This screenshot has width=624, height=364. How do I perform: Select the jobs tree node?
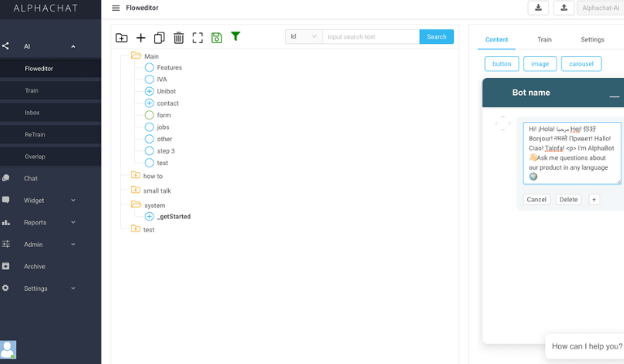coord(162,127)
